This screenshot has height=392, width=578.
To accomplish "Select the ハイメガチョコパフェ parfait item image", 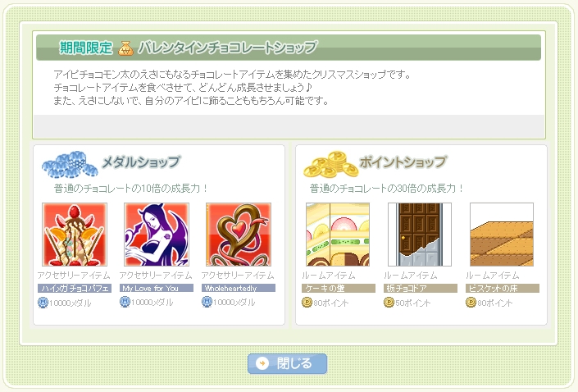I will point(75,235).
